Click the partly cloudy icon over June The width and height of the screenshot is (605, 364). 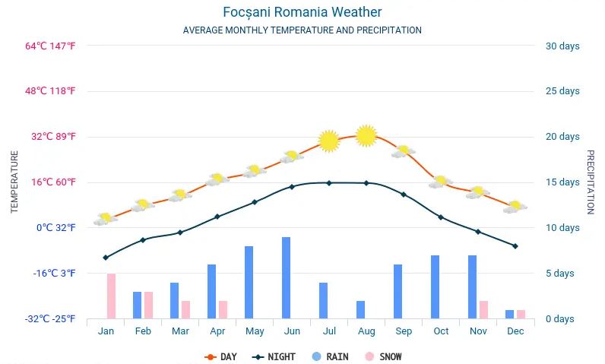[x=292, y=157]
